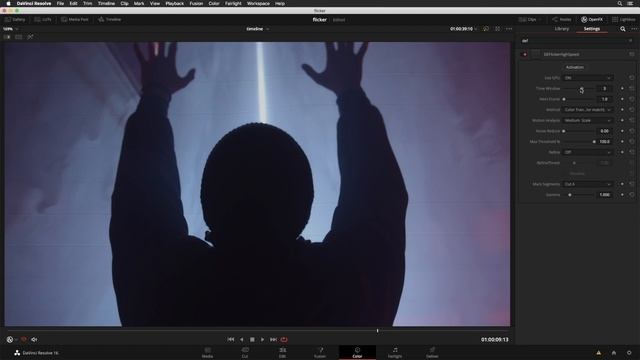Toggle the Clips panel

[x=529, y=19]
